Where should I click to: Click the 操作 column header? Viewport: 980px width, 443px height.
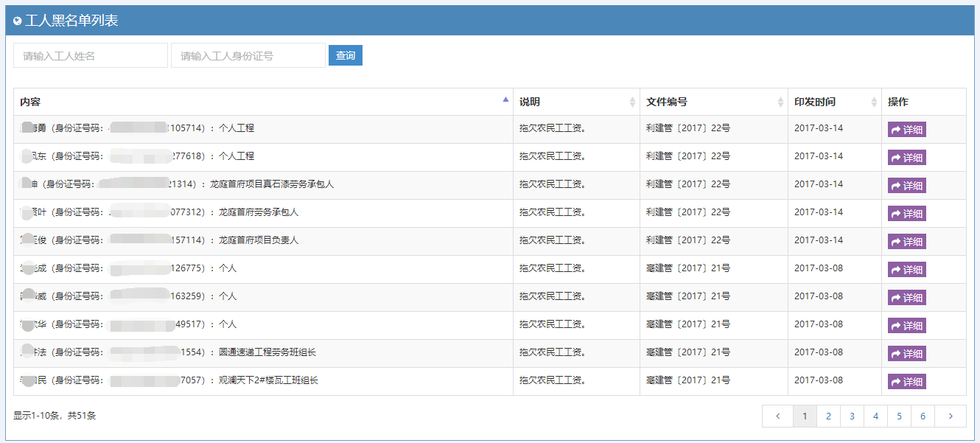coord(898,102)
